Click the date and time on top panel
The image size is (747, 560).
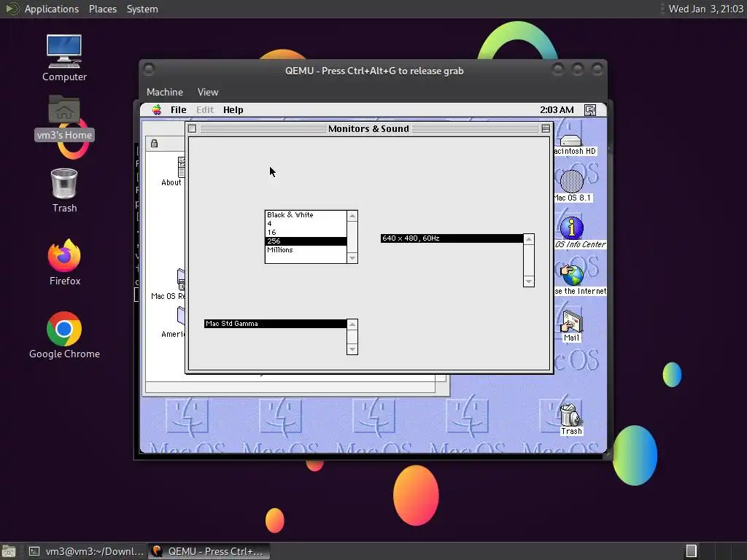(705, 9)
